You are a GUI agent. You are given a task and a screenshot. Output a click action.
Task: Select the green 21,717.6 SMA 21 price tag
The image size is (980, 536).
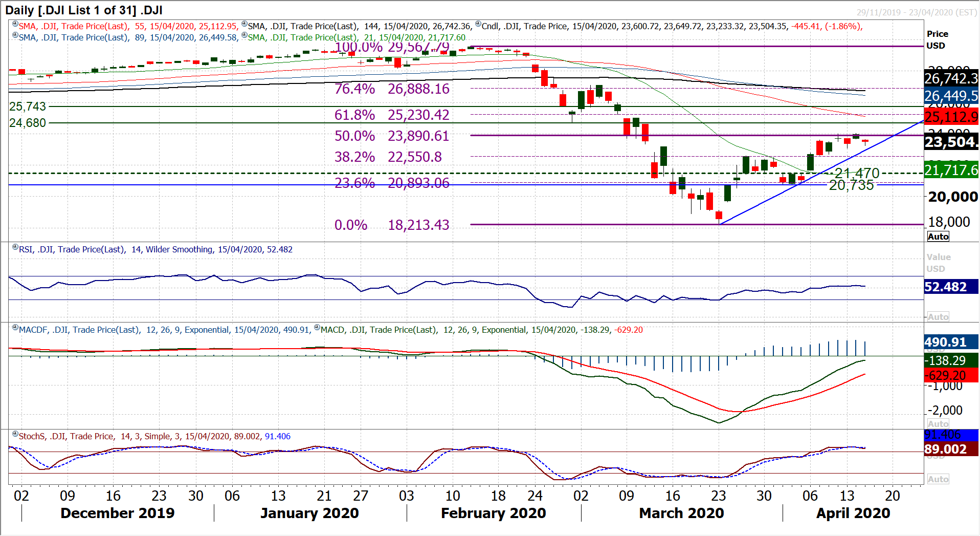click(951, 169)
